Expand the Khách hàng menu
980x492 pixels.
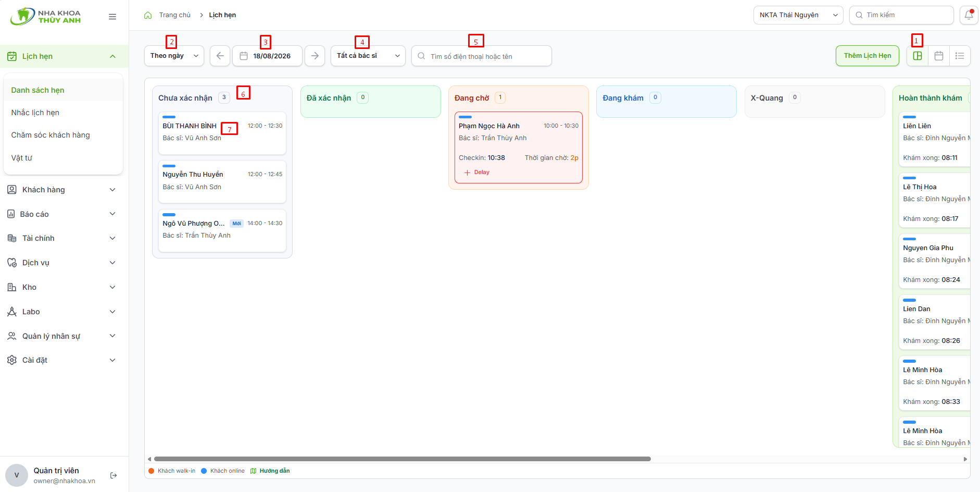61,190
